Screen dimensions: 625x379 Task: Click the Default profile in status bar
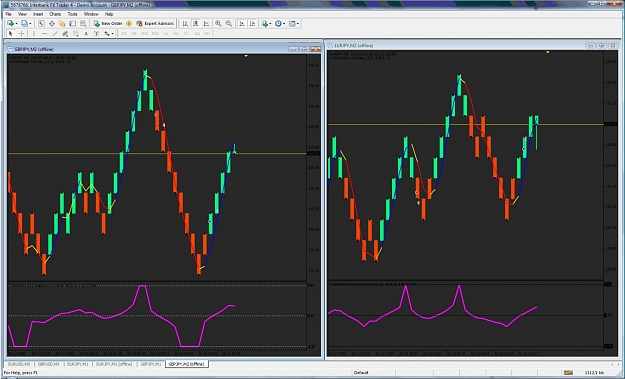[x=361, y=373]
